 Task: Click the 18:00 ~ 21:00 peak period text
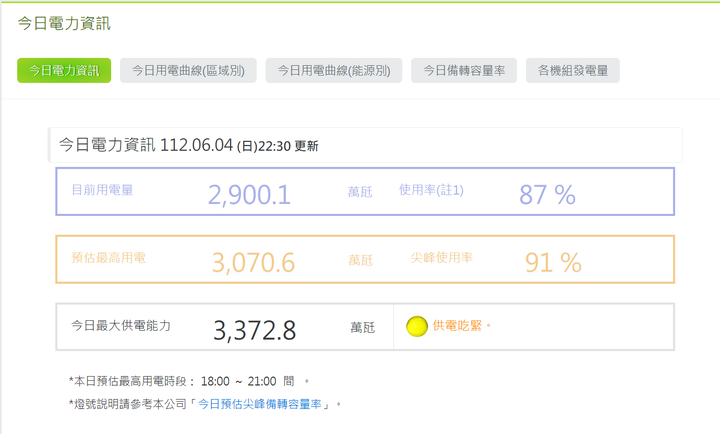(x=239, y=381)
